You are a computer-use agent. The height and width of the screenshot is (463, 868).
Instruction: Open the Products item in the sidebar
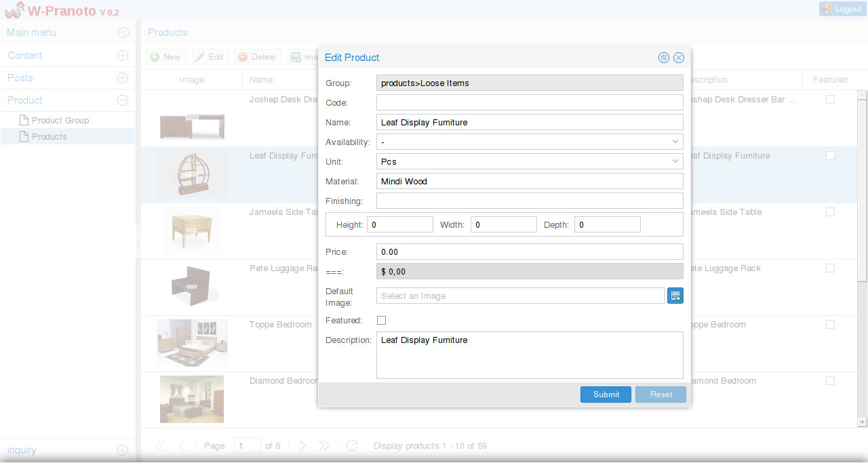coord(49,136)
